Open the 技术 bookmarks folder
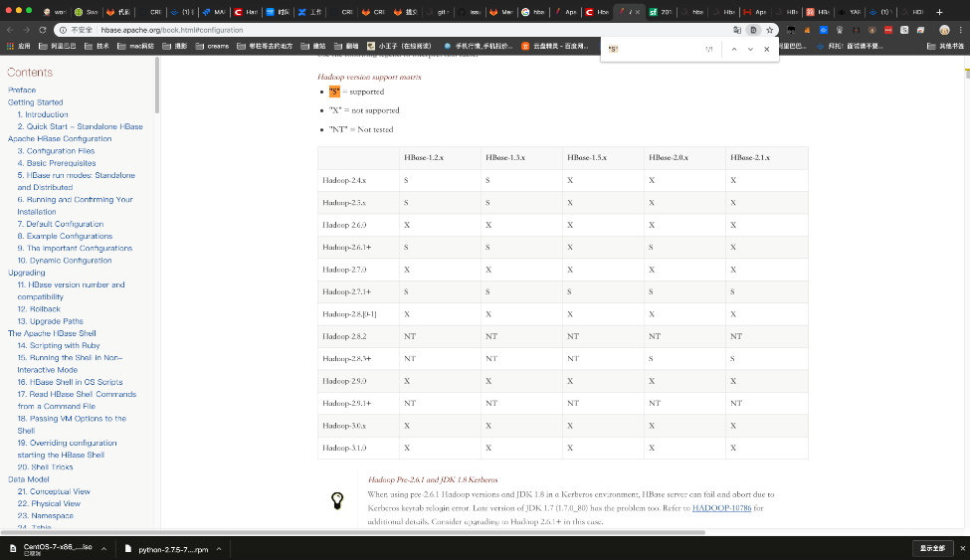Screen dimensions: 970x560 [x=97, y=46]
